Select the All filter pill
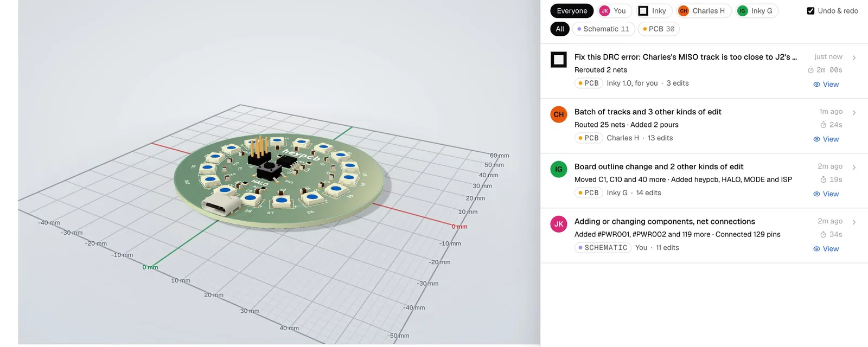This screenshot has width=868, height=347. [560, 29]
